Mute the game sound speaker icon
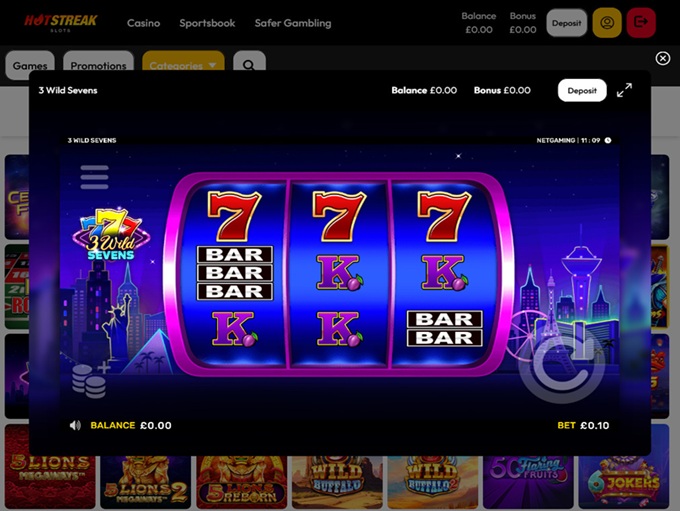Screen dimensions: 680x511 (x=75, y=425)
